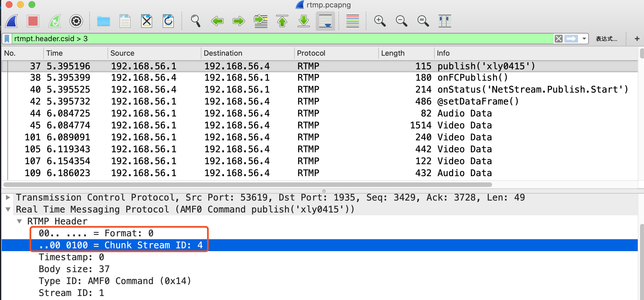Save this capture file
Screen dimensions: 644x300
coord(125,21)
